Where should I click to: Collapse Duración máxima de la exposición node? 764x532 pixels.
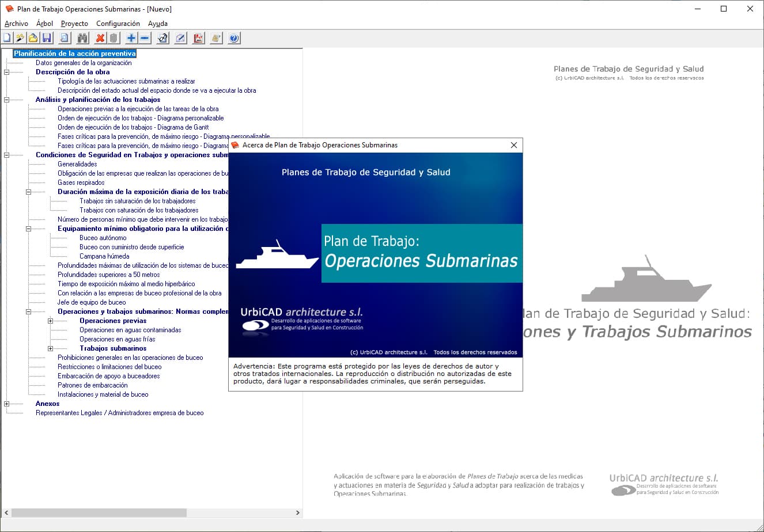[x=28, y=192]
